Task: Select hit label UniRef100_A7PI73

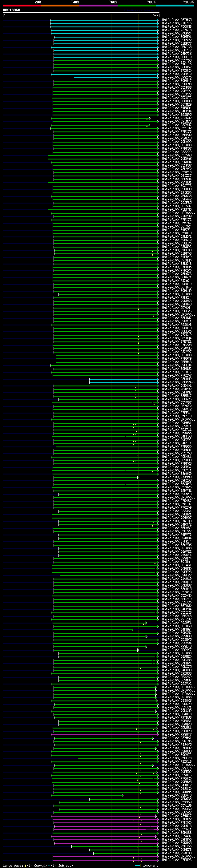Action: coord(177,132)
